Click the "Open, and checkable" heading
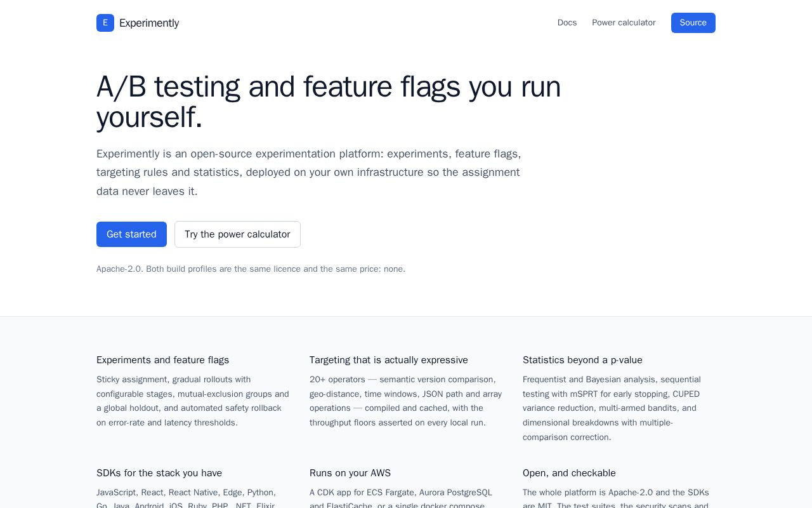 [569, 473]
